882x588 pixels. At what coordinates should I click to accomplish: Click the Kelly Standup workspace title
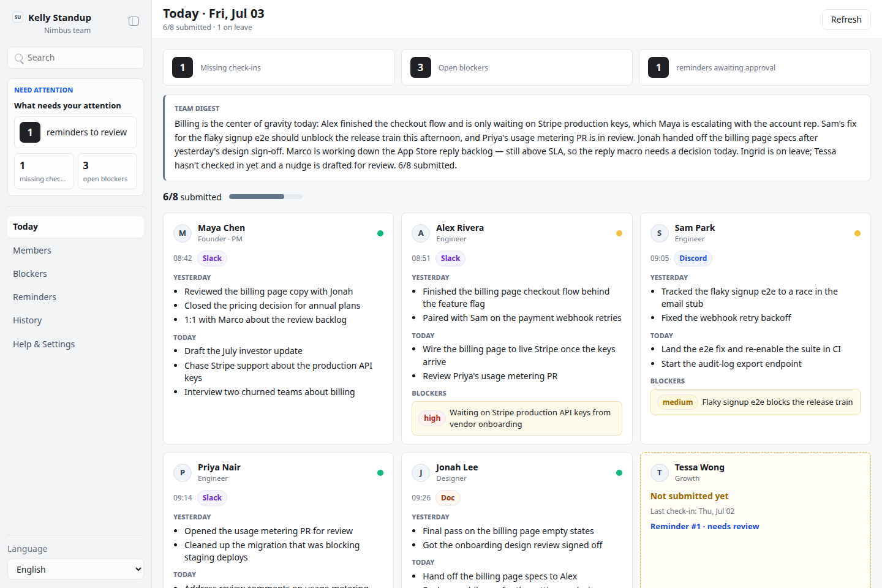point(59,18)
